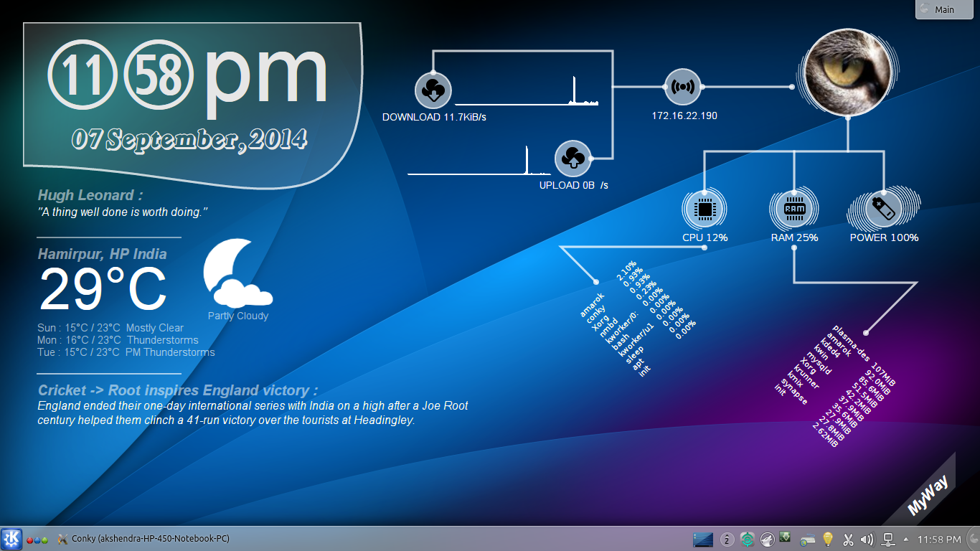The image size is (980, 551).
Task: Click the yellow lightbulb tray icon
Action: [x=827, y=539]
